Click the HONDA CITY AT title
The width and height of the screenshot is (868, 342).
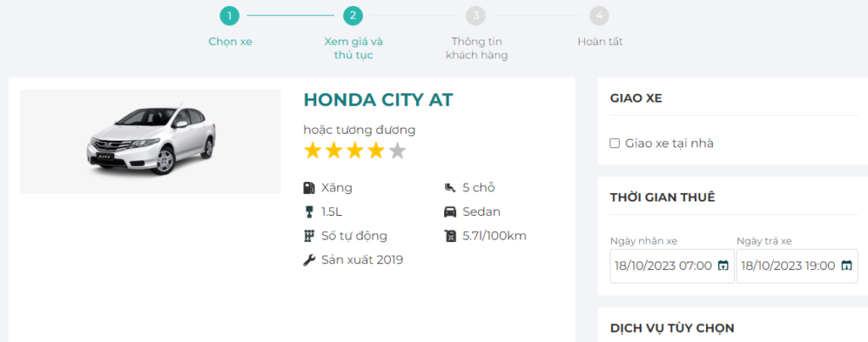click(x=378, y=100)
